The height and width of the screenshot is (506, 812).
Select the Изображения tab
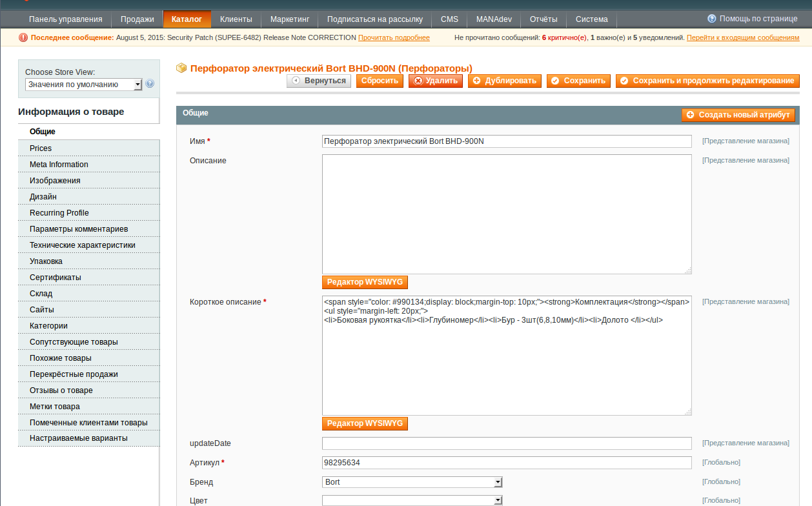[88, 181]
